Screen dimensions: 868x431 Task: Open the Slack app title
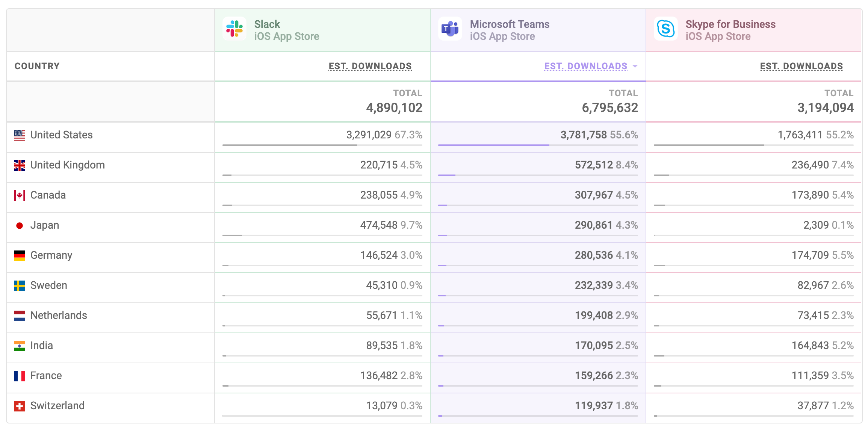point(267,24)
